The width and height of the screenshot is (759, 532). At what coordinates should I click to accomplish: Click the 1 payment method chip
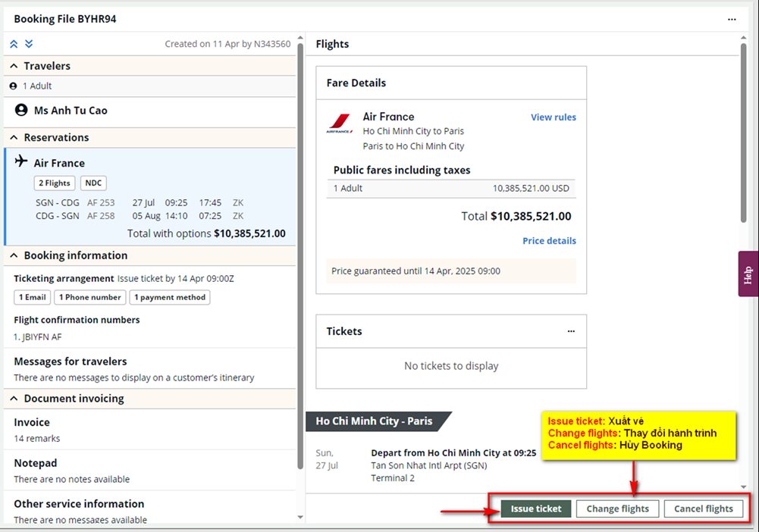pos(170,297)
